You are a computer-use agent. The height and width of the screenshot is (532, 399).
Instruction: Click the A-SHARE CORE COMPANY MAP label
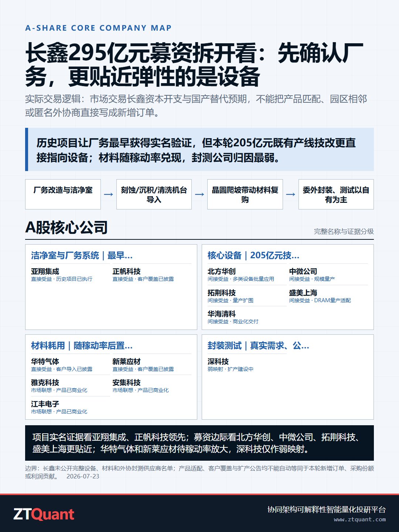pyautogui.click(x=98, y=28)
